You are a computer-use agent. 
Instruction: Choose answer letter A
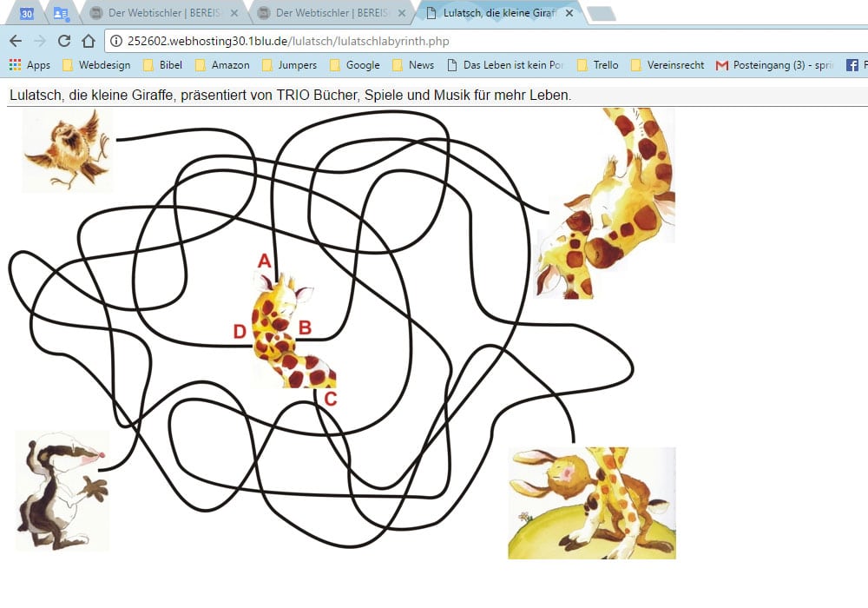[x=265, y=261]
